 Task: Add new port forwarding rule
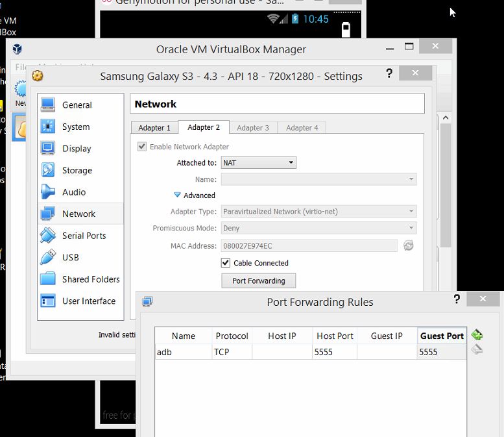pyautogui.click(x=477, y=334)
